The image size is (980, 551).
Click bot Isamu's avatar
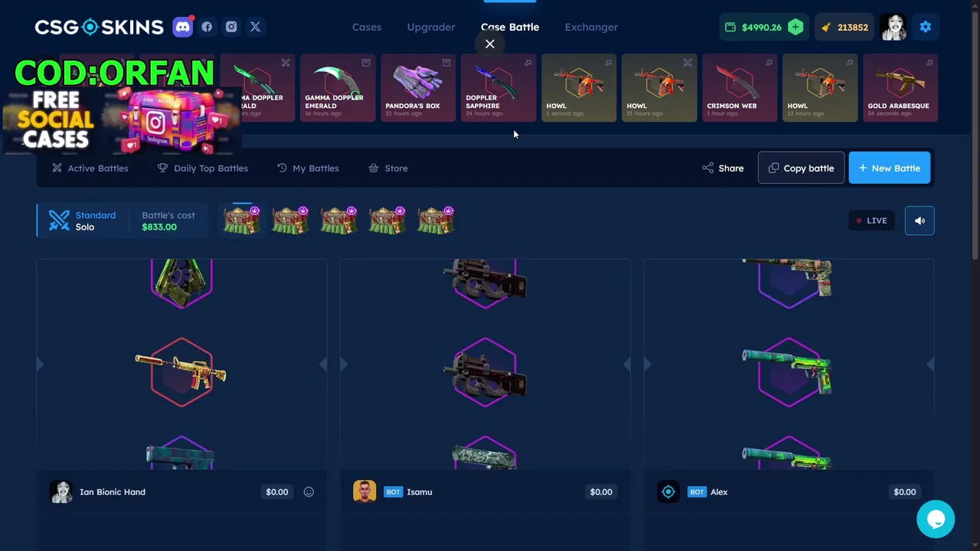click(x=364, y=491)
